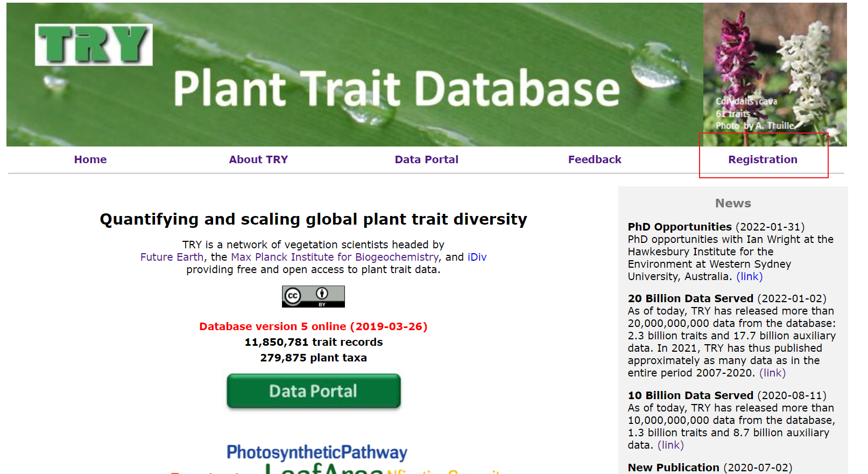Click the Creative Commons BY license badge
The image size is (868, 474).
tap(313, 297)
